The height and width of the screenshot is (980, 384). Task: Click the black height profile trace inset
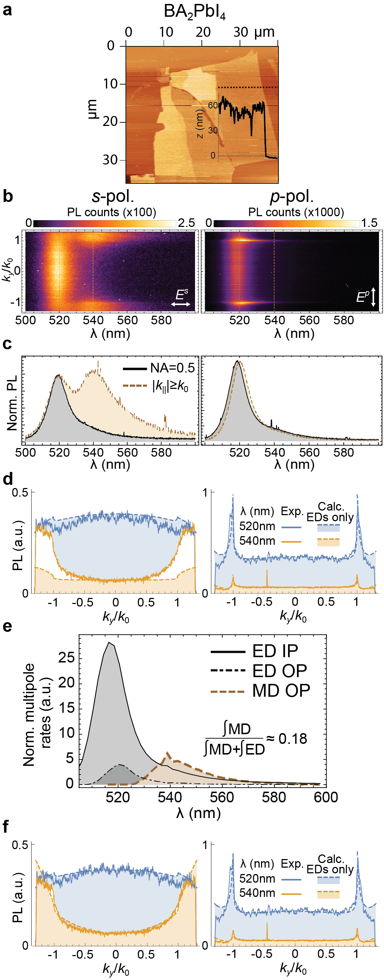pyautogui.click(x=247, y=127)
